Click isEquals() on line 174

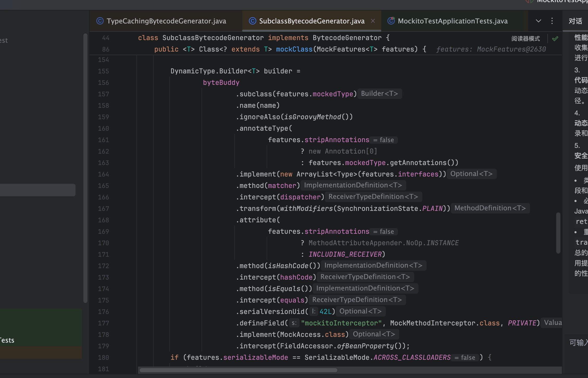[288, 289]
